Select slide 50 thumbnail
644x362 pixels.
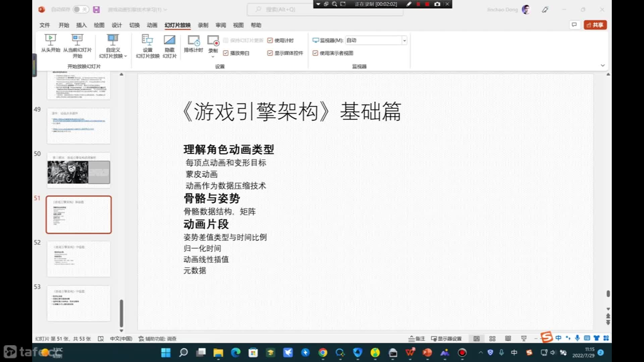(x=78, y=170)
